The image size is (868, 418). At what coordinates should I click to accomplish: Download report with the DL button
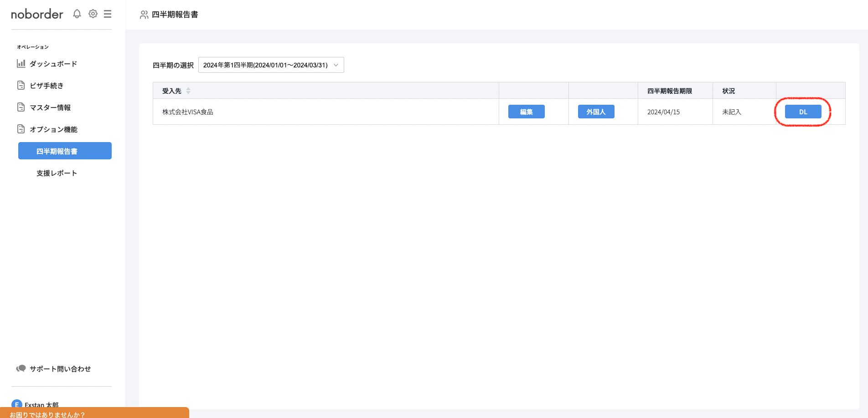point(803,112)
